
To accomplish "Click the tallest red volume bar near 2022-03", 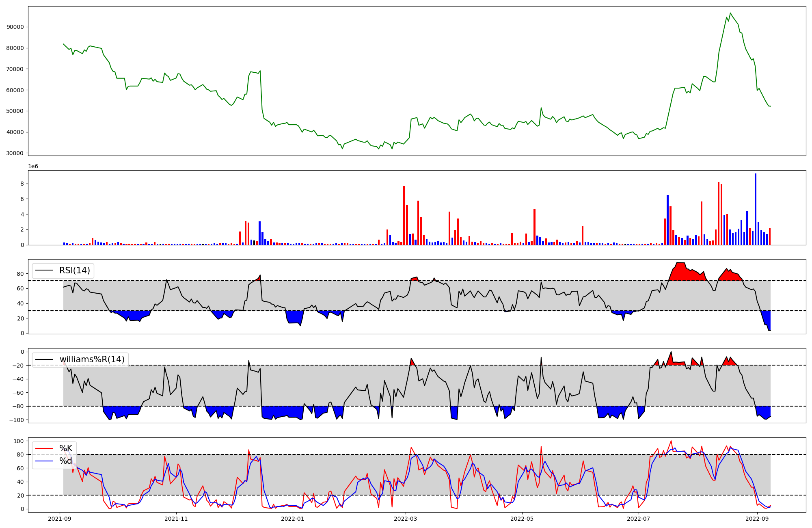I will click(404, 215).
